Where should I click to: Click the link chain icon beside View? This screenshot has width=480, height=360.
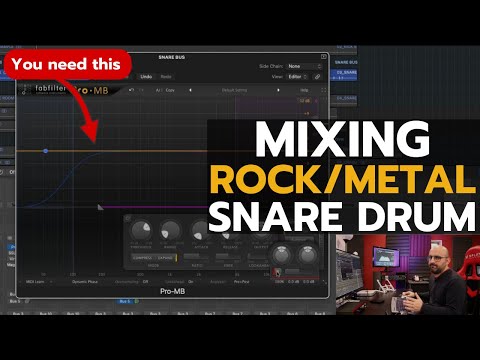(x=317, y=77)
